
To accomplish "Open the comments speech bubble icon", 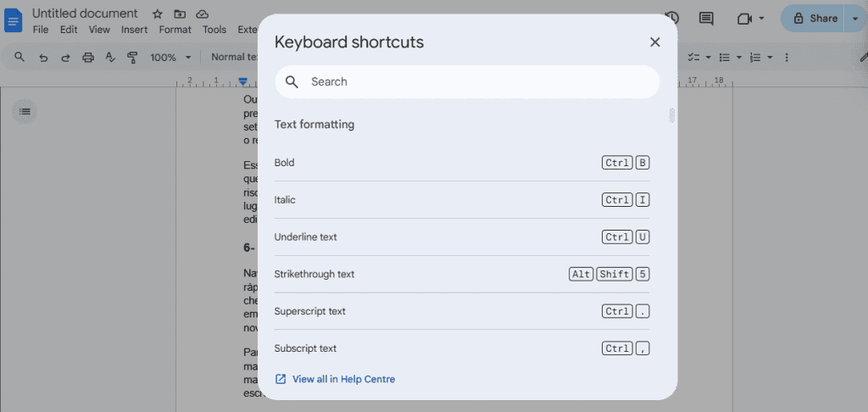I will [x=705, y=18].
